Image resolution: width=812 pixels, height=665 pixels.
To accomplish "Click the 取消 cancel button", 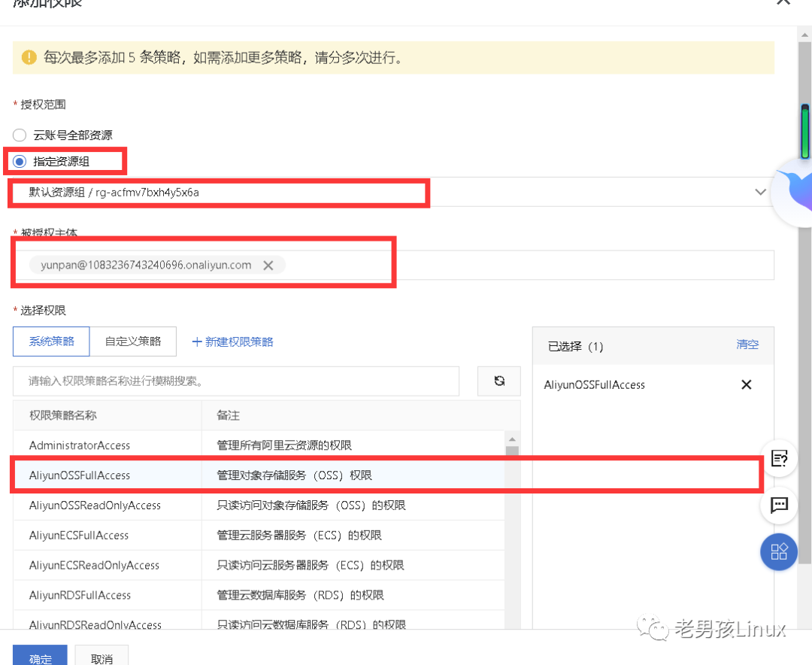I will click(101, 656).
